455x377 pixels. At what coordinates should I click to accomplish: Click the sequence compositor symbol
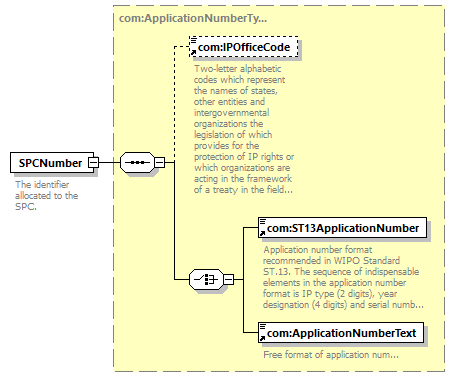click(x=137, y=163)
